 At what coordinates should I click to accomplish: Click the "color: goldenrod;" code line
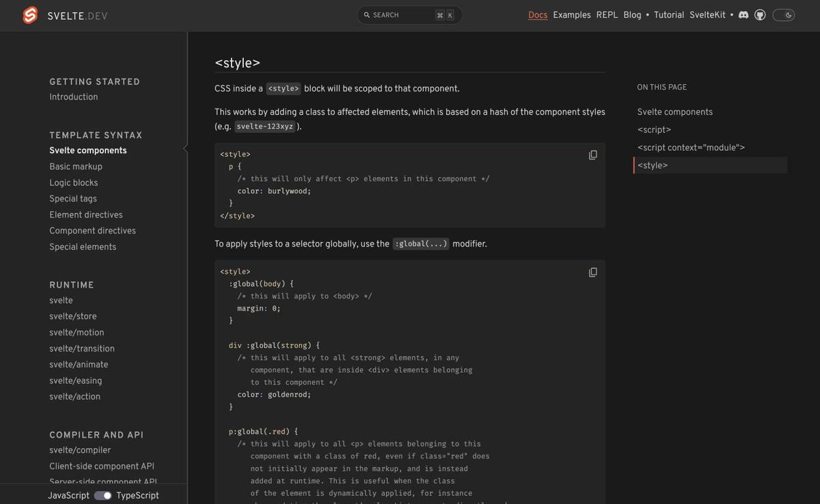(x=274, y=395)
